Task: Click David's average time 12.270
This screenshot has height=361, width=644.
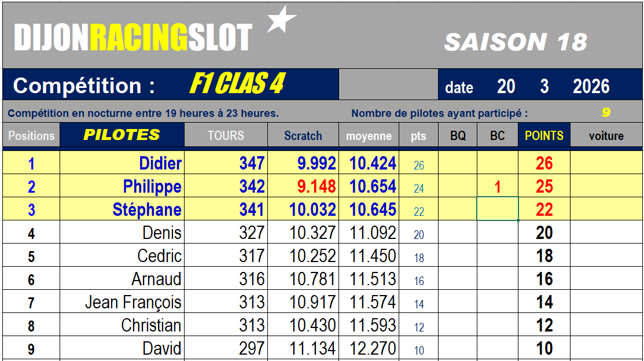Action: coord(373,349)
